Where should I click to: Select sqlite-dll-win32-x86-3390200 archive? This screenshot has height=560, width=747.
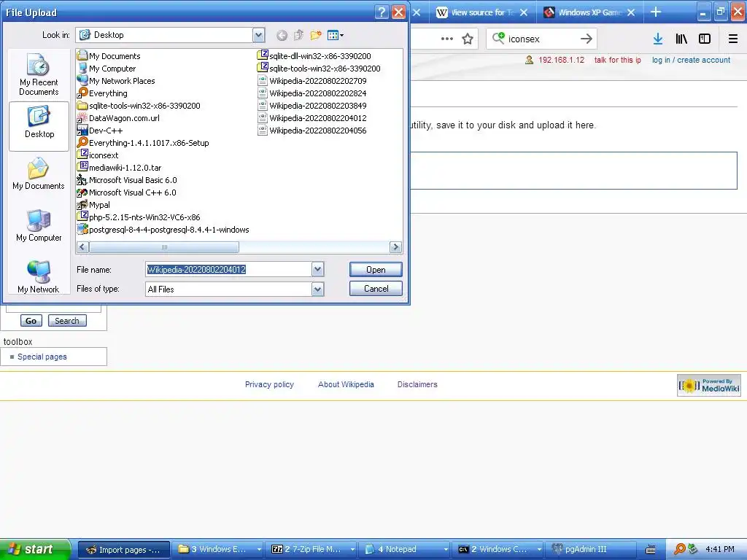coord(314,56)
